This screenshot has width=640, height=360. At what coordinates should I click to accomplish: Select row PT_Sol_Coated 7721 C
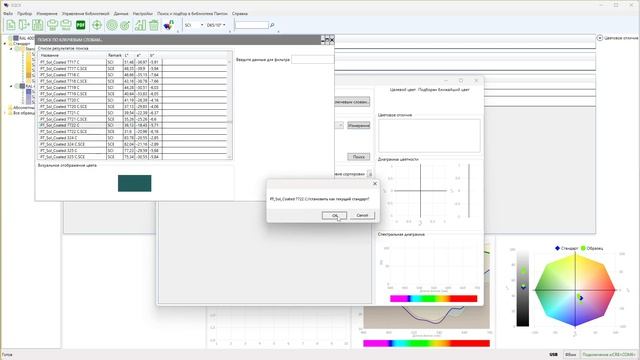click(x=133, y=113)
